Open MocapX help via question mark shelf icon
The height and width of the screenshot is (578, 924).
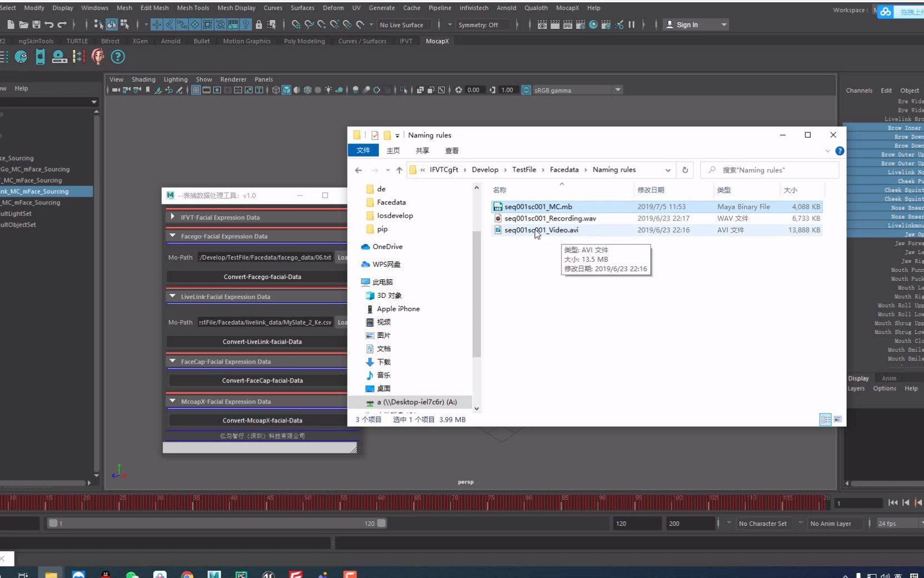point(117,57)
